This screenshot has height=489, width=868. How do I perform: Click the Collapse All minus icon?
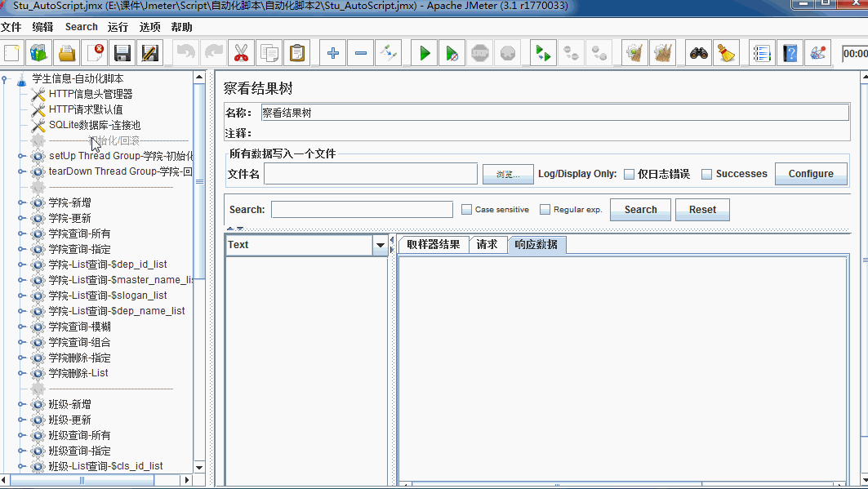361,53
